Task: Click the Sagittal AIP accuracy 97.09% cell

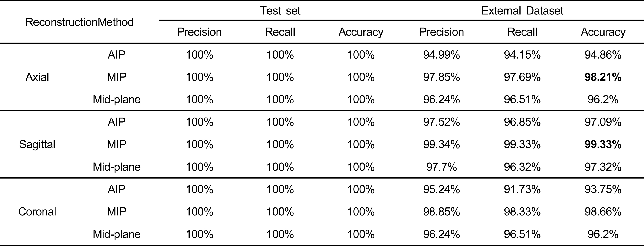Action: click(603, 122)
